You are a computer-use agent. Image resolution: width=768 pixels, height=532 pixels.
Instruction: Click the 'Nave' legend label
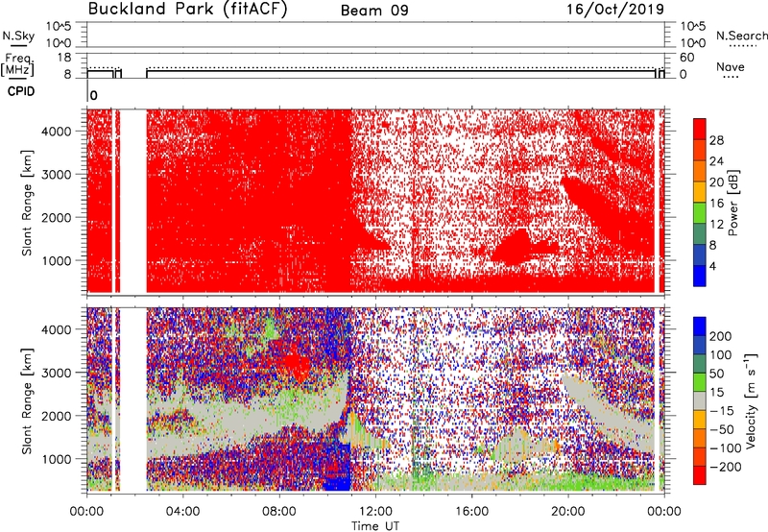tap(731, 66)
